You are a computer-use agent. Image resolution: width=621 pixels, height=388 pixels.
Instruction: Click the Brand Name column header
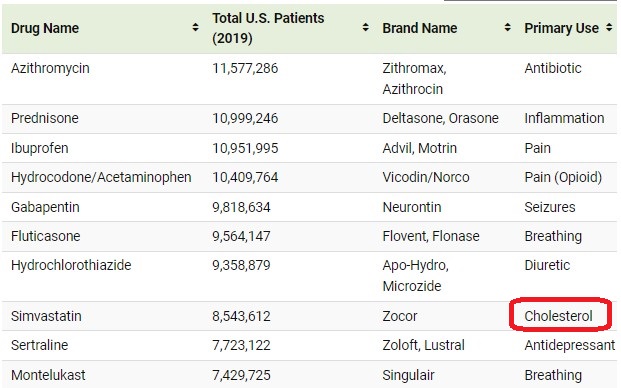[419, 28]
